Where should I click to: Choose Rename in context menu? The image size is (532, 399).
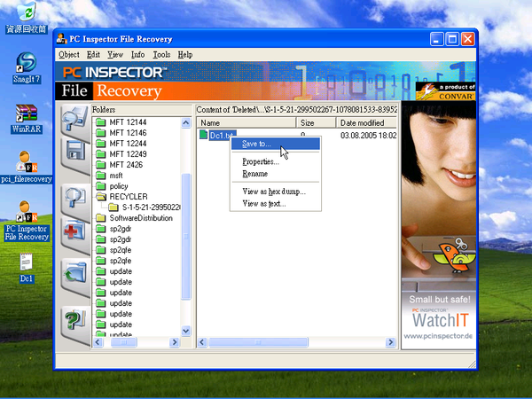(x=276, y=174)
